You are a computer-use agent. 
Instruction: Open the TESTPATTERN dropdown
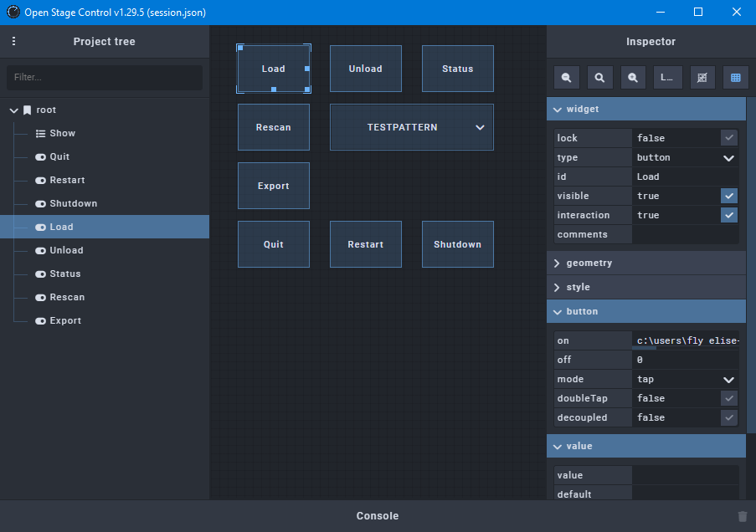point(412,127)
